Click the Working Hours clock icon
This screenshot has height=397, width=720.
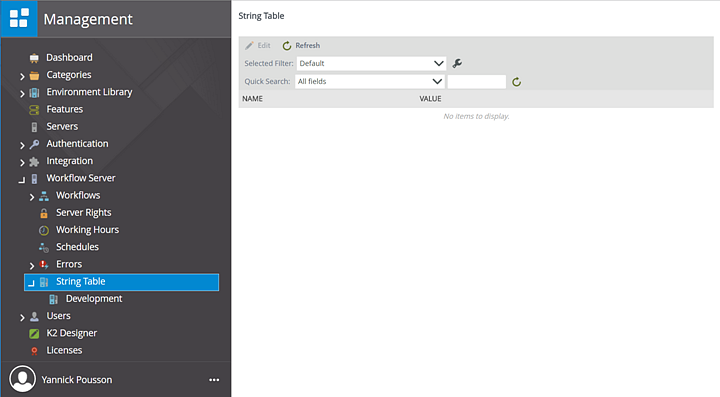(44, 230)
